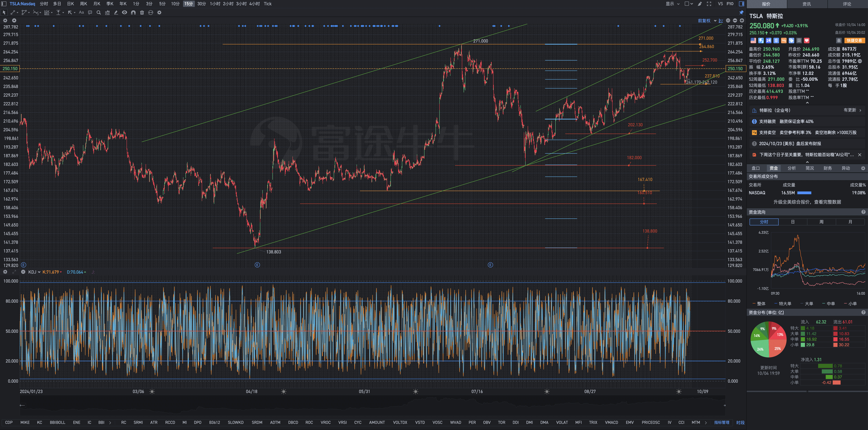Open F10 company info
The height and width of the screenshot is (430, 868).
pos(730,4)
